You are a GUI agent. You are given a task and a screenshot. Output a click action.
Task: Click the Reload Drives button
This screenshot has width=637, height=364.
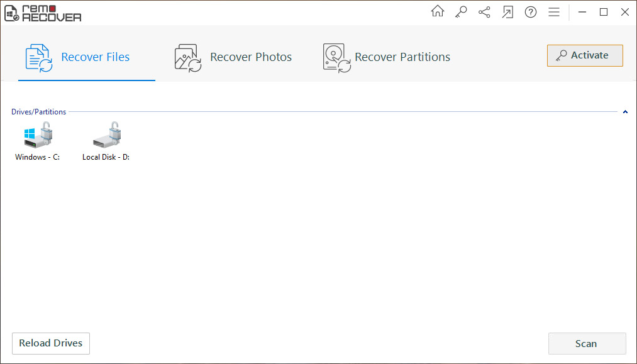pos(51,343)
